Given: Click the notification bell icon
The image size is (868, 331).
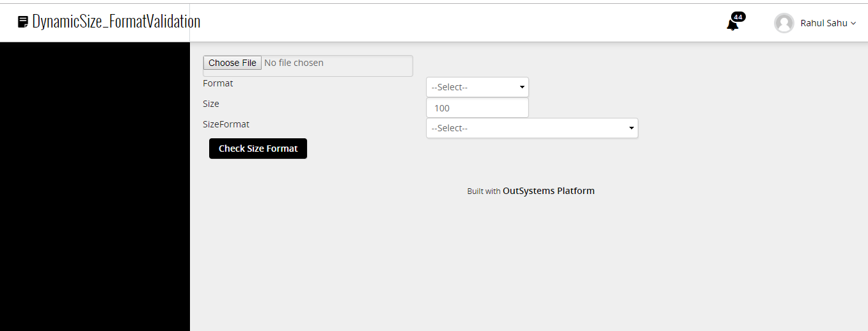Looking at the screenshot, I should (732, 25).
